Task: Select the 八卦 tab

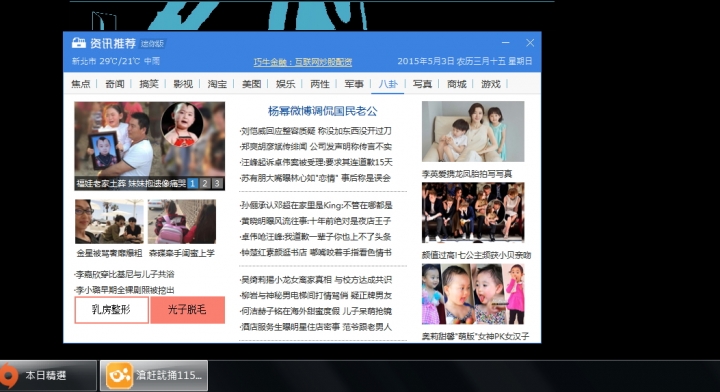Action: point(388,84)
